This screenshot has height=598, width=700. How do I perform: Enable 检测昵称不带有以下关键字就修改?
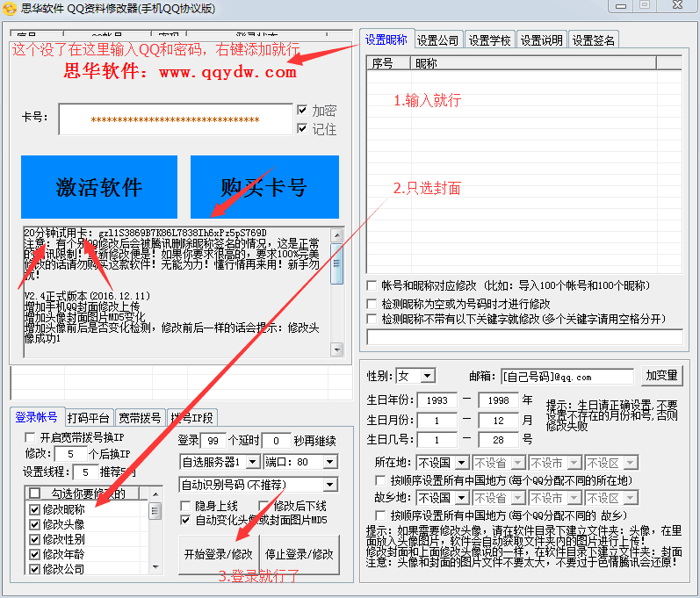coord(371,319)
